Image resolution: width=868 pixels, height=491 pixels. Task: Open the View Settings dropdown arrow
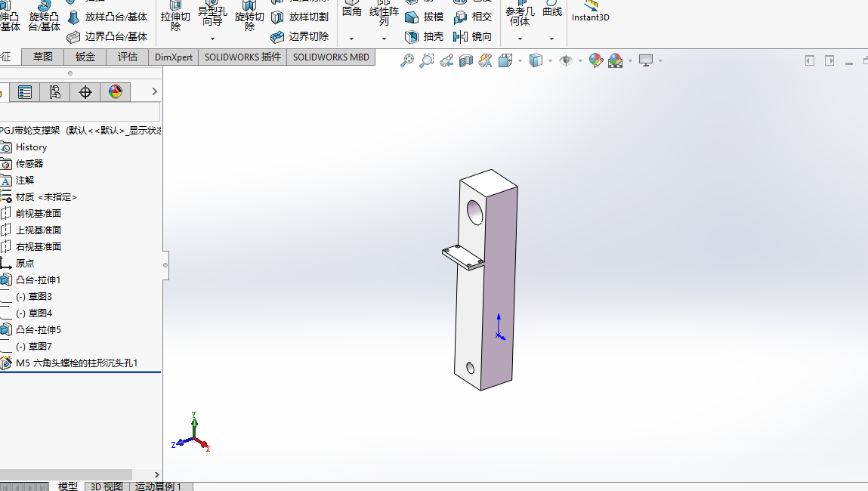660,61
